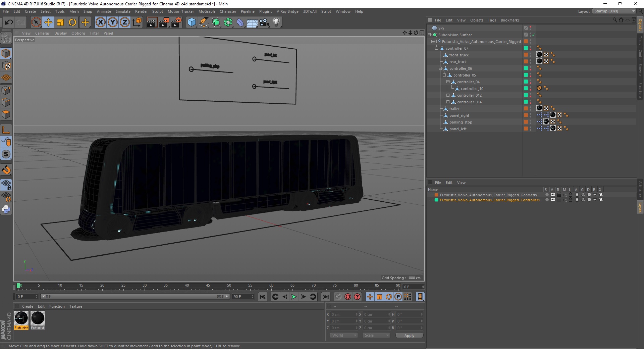Open Object Manager Tags menu
The image size is (644, 349).
(x=492, y=20)
